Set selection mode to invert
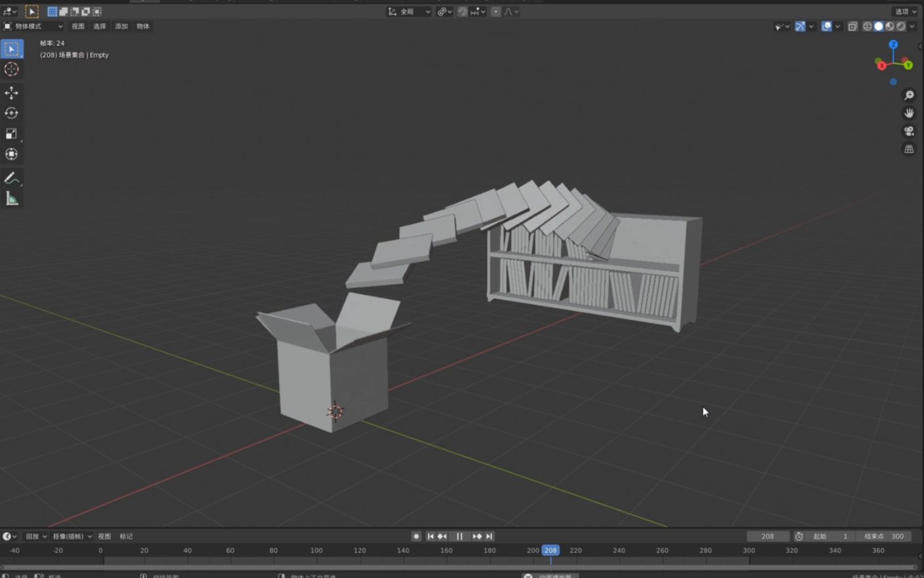Screen dimensions: 924x578 point(85,11)
